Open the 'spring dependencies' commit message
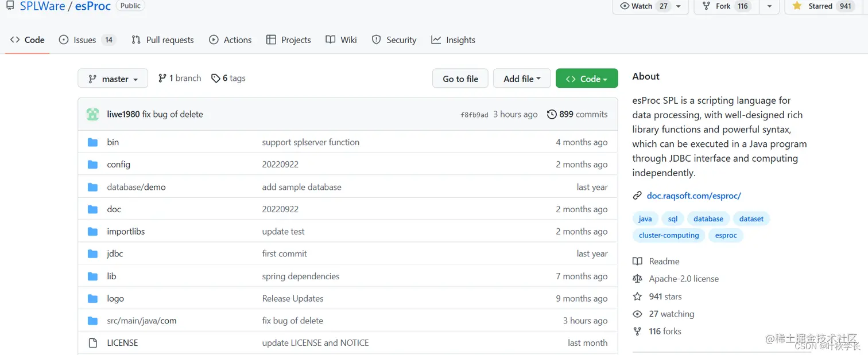 [301, 276]
